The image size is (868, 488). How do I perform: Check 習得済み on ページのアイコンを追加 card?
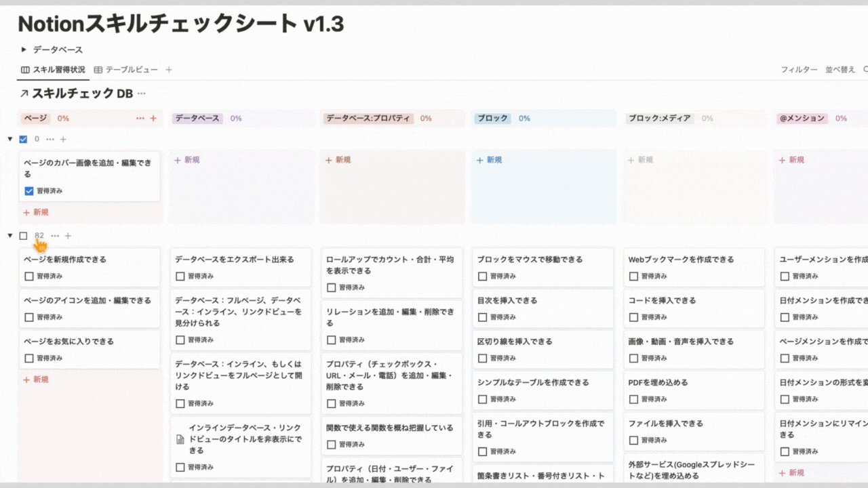pyautogui.click(x=28, y=317)
